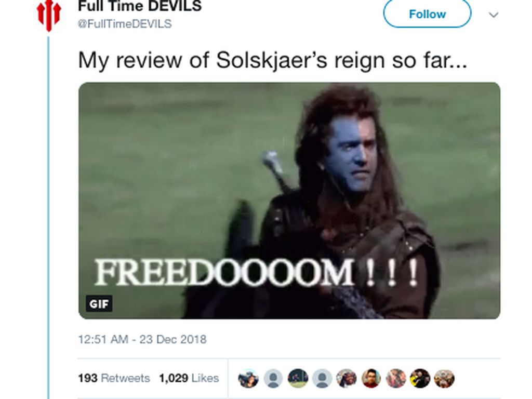Click the GIF badge on the media

pyautogui.click(x=99, y=303)
